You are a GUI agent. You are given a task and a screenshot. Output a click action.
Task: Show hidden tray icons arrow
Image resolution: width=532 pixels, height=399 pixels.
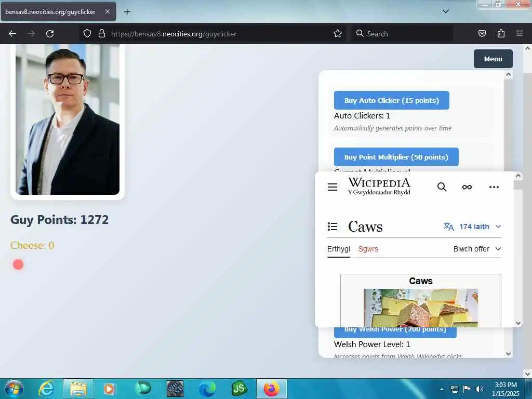tap(442, 389)
